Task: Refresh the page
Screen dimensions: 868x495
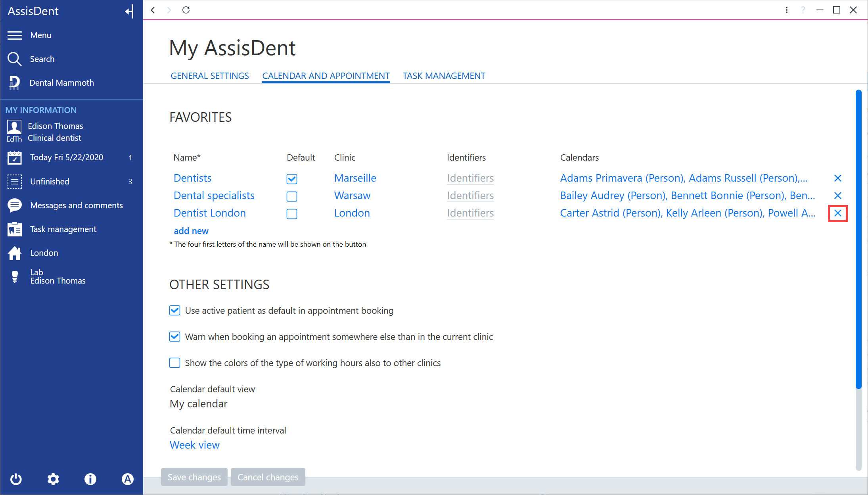Action: coord(186,10)
